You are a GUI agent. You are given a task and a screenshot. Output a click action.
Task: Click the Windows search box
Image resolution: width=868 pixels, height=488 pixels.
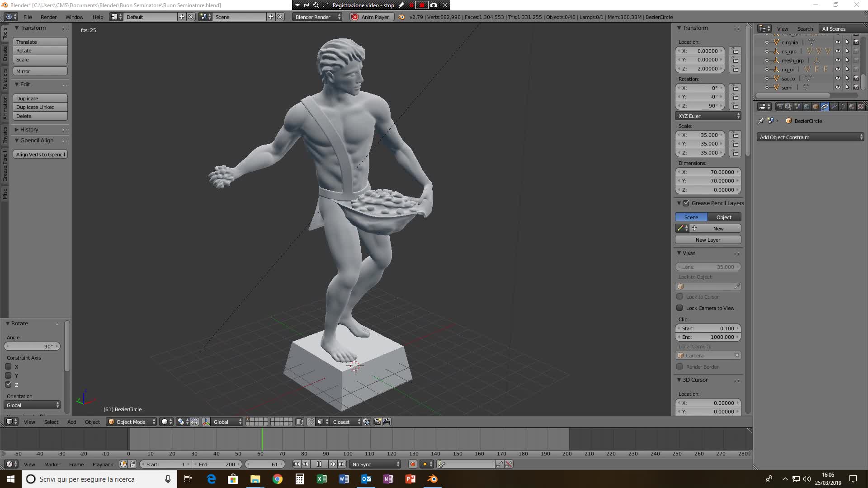[x=99, y=479]
